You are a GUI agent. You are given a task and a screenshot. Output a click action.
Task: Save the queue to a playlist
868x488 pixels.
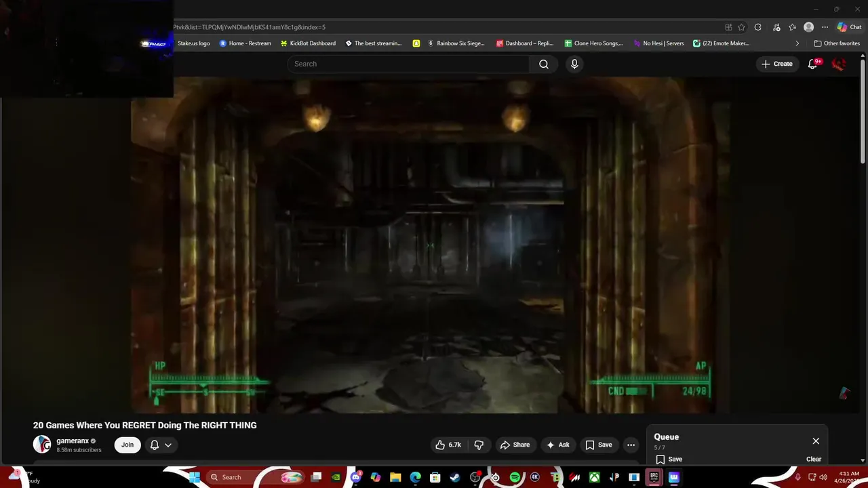(669, 459)
